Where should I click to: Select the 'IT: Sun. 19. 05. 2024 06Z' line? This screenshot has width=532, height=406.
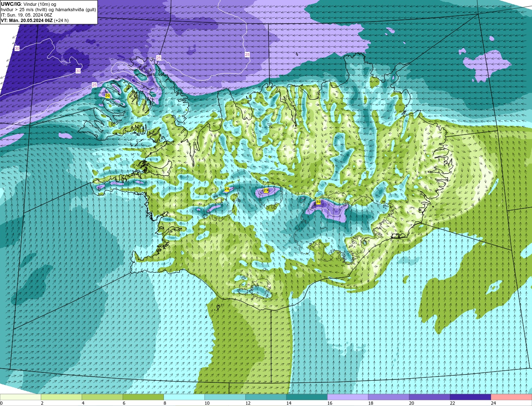click(x=26, y=15)
